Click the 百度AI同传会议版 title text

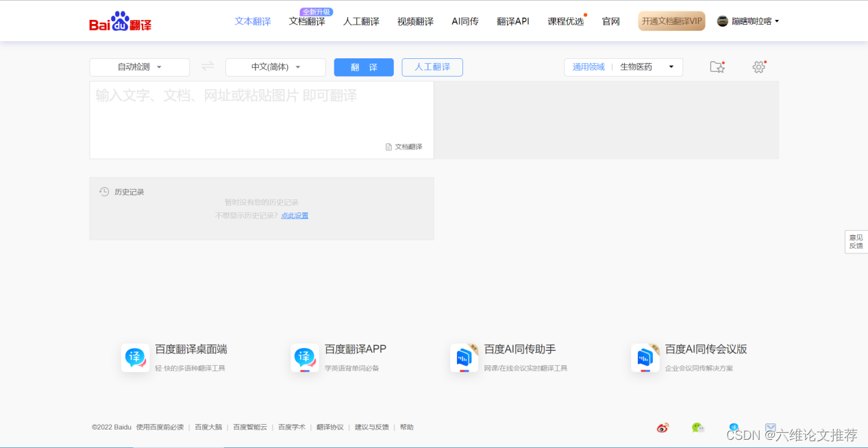706,349
